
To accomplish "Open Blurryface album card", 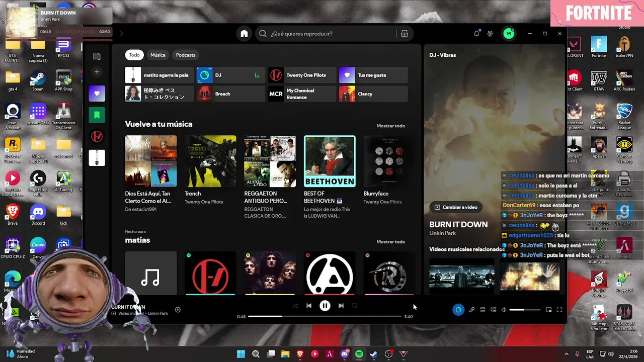I will coord(389,171).
